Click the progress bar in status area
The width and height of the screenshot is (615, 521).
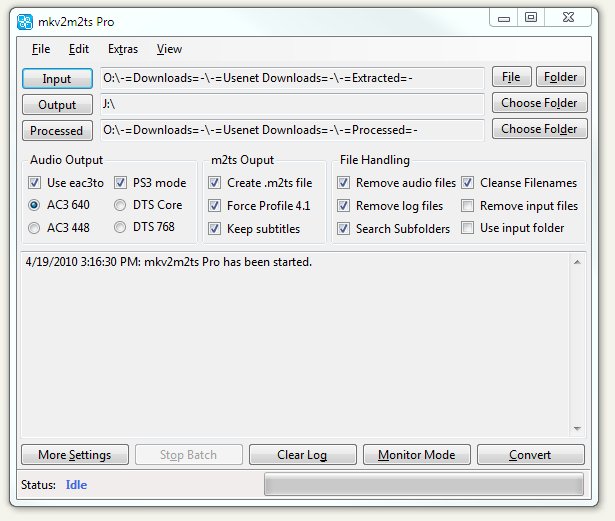(424, 484)
